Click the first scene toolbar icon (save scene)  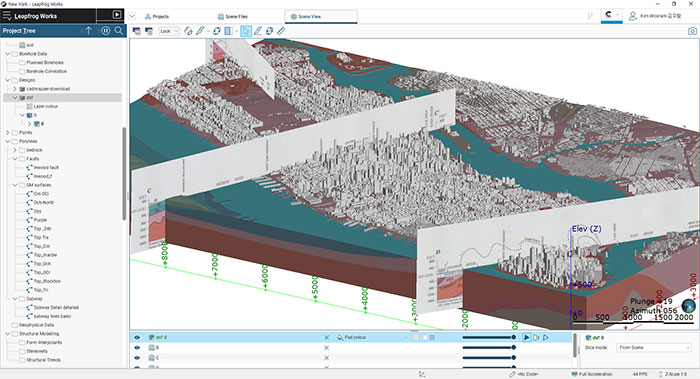click(x=136, y=31)
